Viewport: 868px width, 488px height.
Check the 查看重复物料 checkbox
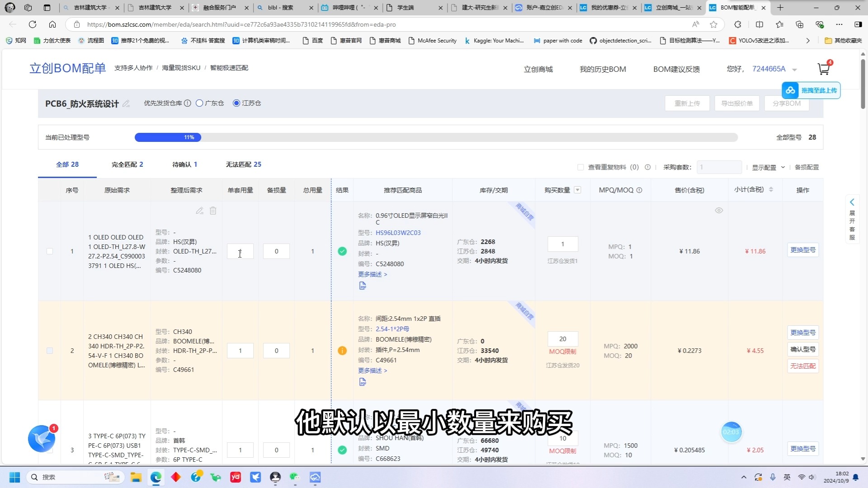[x=580, y=167]
